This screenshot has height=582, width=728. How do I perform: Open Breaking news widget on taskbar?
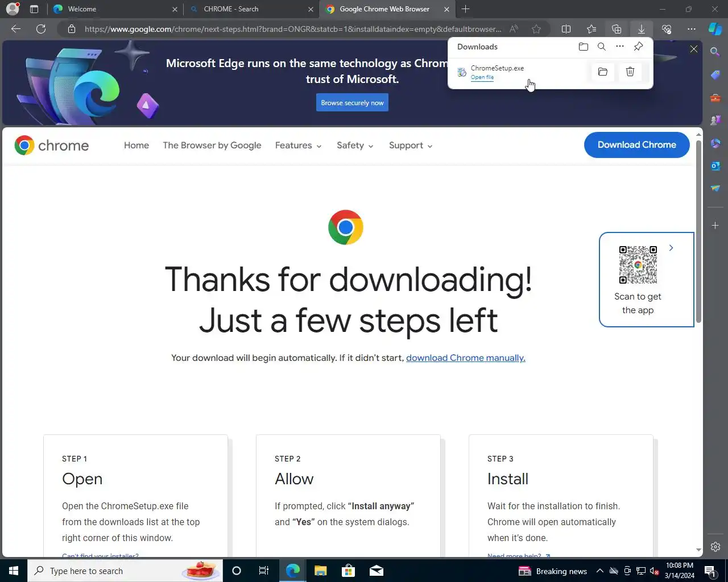tap(553, 571)
